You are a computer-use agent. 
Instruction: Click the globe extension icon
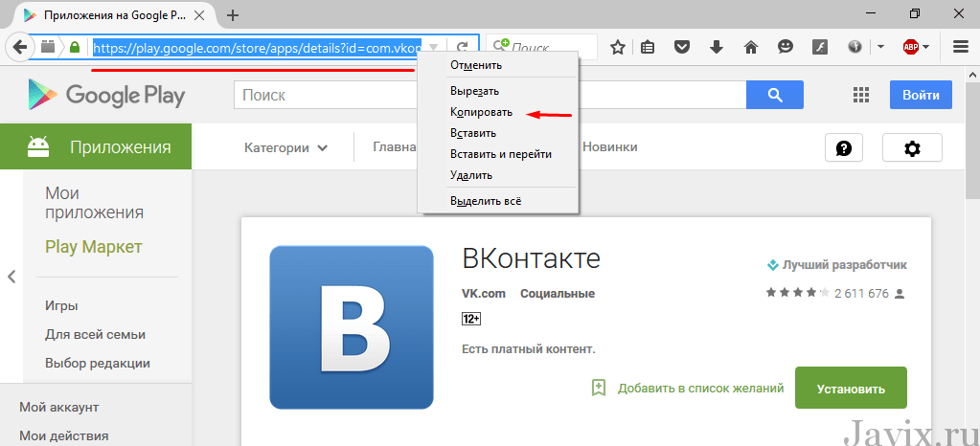tap(855, 47)
